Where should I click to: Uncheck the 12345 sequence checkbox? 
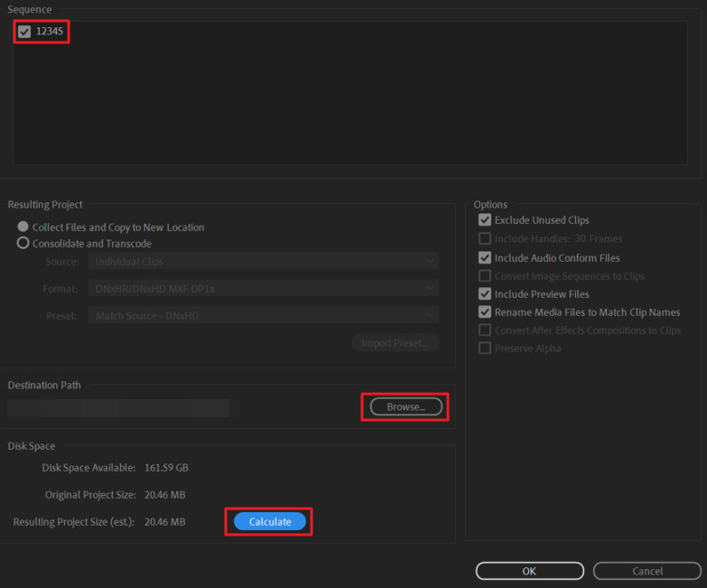[x=24, y=32]
